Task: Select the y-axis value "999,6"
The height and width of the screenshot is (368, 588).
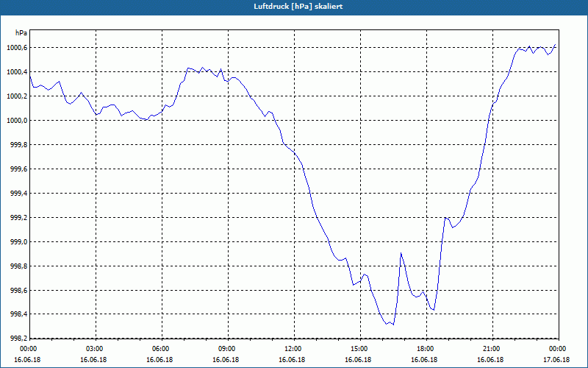Action: [x=20, y=169]
